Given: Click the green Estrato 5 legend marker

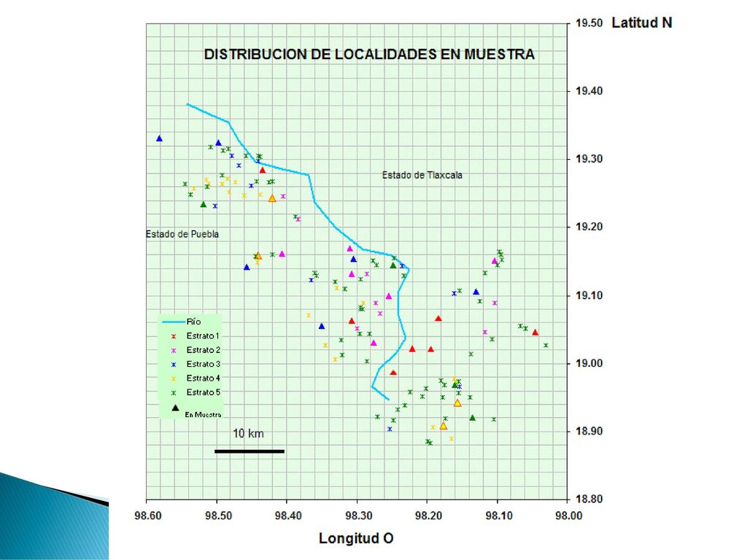Looking at the screenshot, I should click(174, 393).
